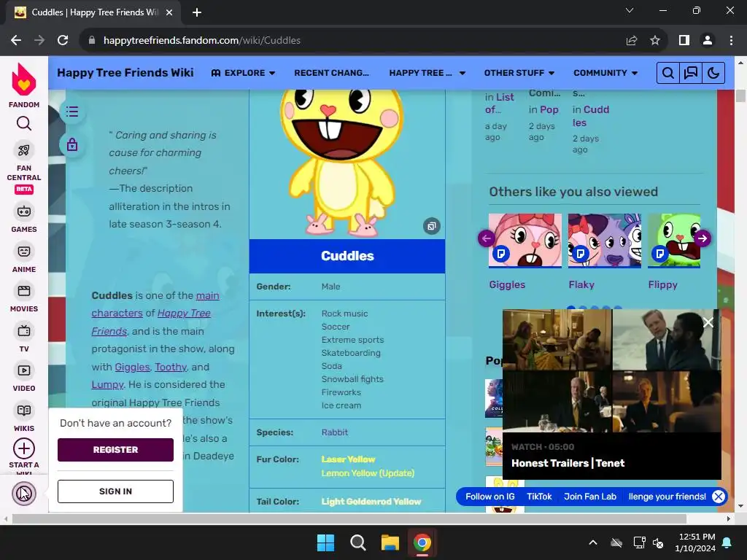Open Chrome profile icon
This screenshot has height=560, width=747.
point(708,41)
